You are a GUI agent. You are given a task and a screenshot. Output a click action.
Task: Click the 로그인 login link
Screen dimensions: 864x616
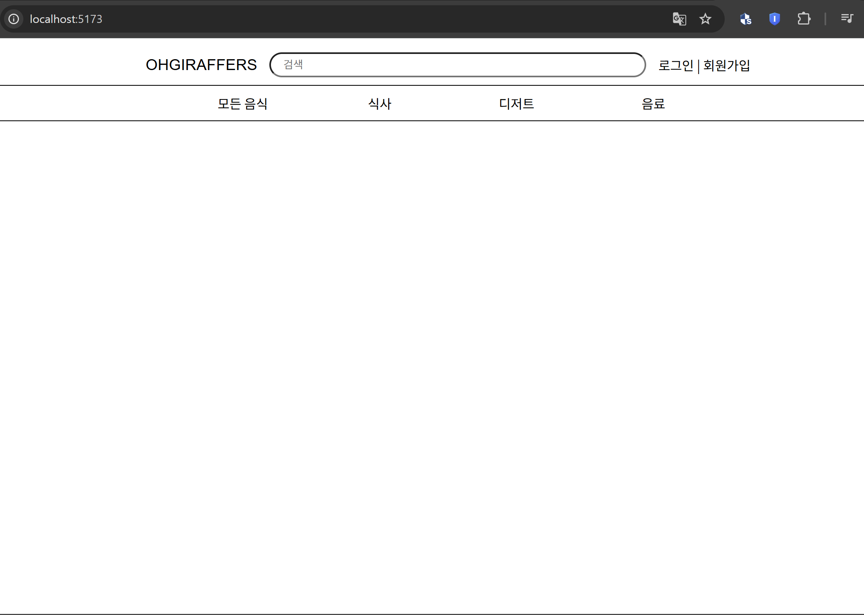[x=676, y=65]
